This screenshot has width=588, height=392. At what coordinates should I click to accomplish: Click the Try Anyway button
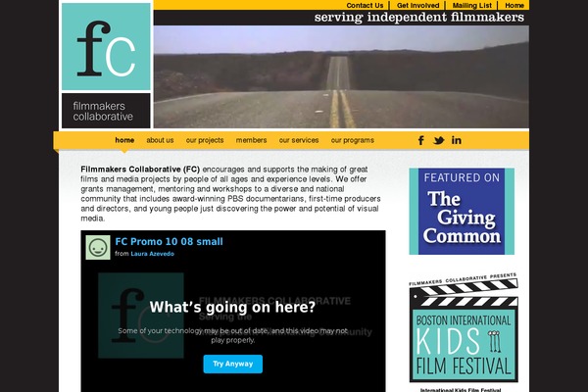pos(233,364)
